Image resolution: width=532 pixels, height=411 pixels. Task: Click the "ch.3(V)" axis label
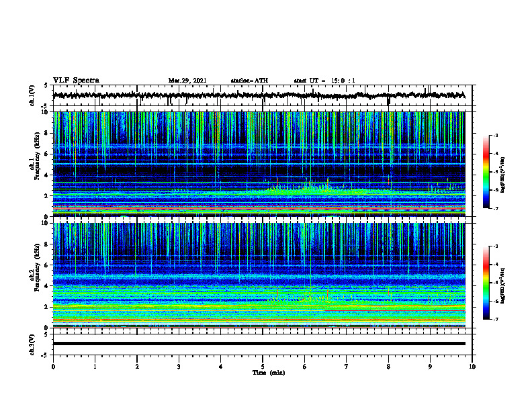(x=32, y=345)
